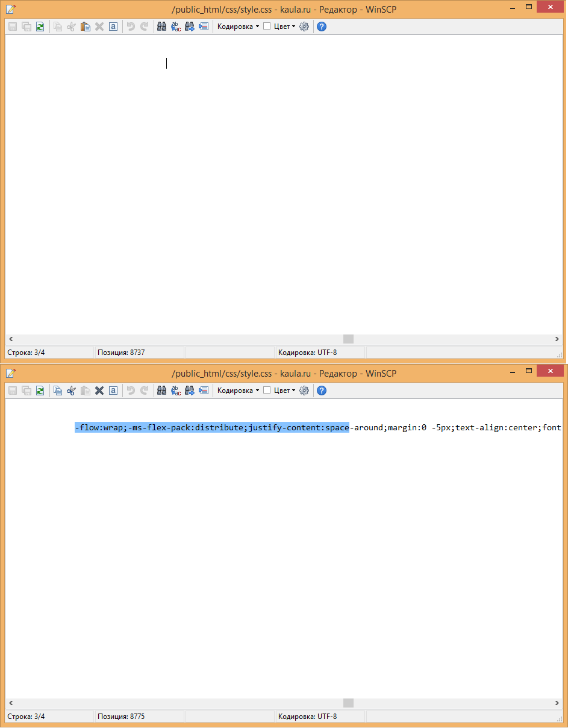Click Delete (X) icon in bottom editor toolbar

99,391
